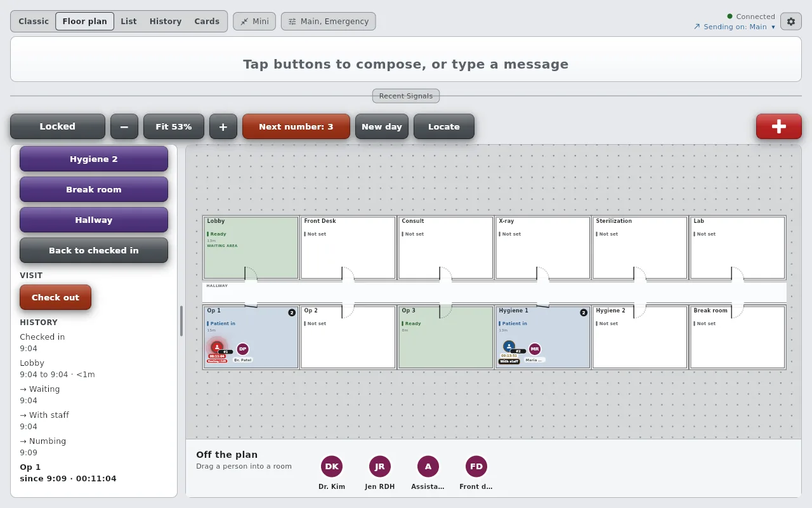
Task: Zoom in with the plus button
Action: (223, 126)
